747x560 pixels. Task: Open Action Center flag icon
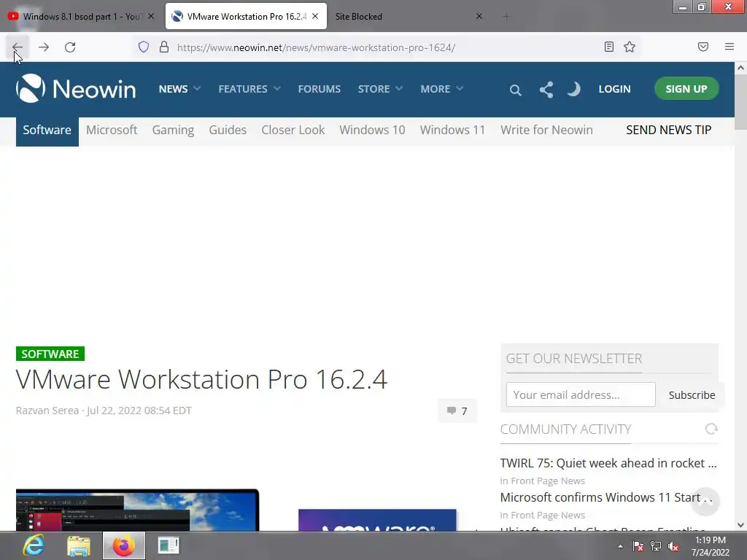pos(638,546)
